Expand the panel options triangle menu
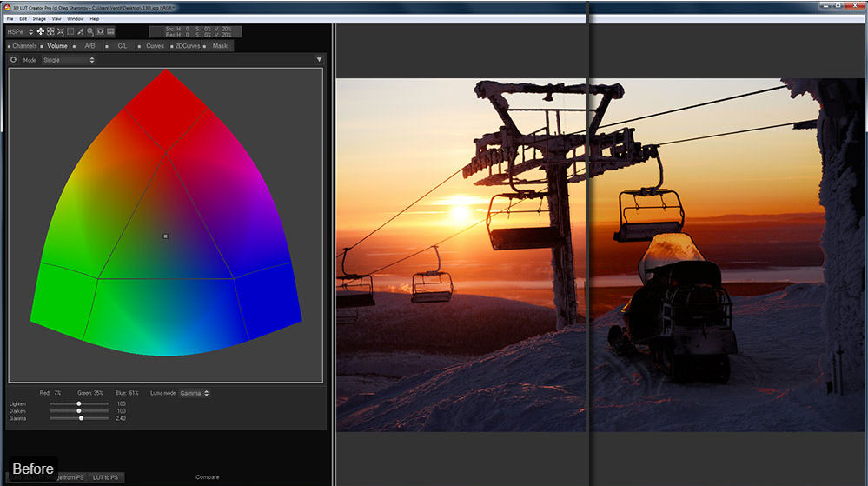The width and height of the screenshot is (868, 486). (x=319, y=59)
